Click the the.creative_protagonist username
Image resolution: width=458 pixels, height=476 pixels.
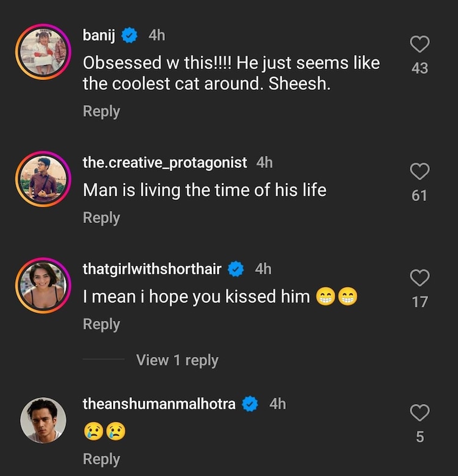click(x=165, y=163)
